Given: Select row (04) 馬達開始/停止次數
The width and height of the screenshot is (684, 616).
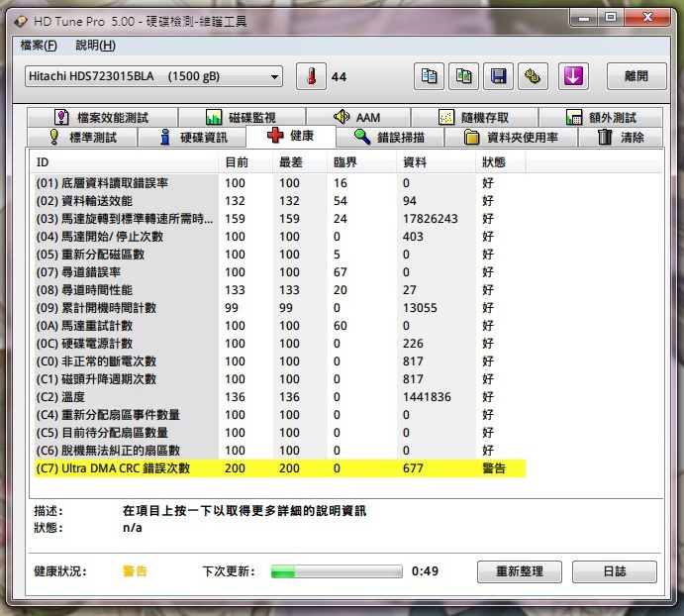Looking at the screenshot, I should pos(279,237).
